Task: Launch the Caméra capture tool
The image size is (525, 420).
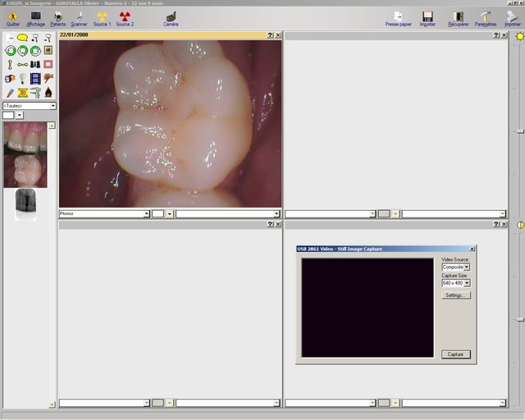Action: [171, 16]
